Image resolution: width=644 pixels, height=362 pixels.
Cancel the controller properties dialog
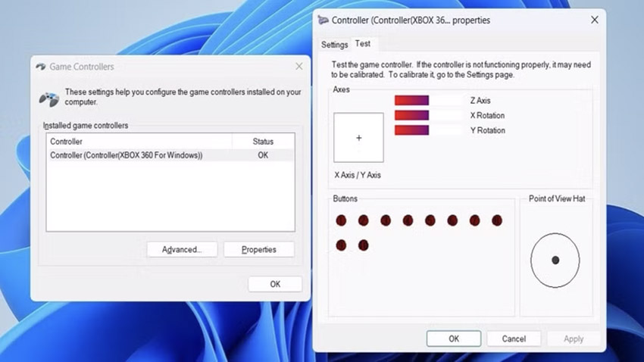(x=513, y=339)
